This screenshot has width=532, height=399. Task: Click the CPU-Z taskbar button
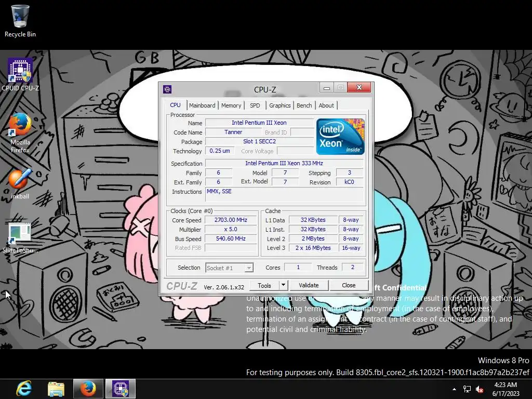click(121, 389)
